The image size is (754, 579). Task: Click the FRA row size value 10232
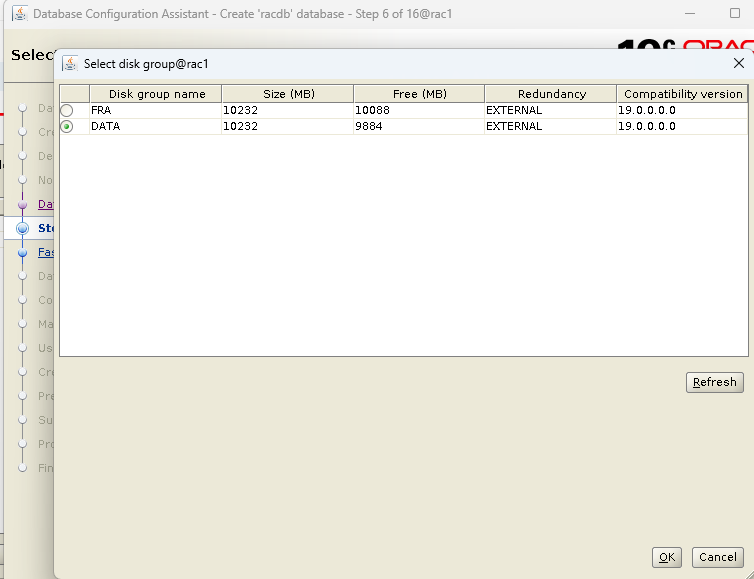[288, 110]
